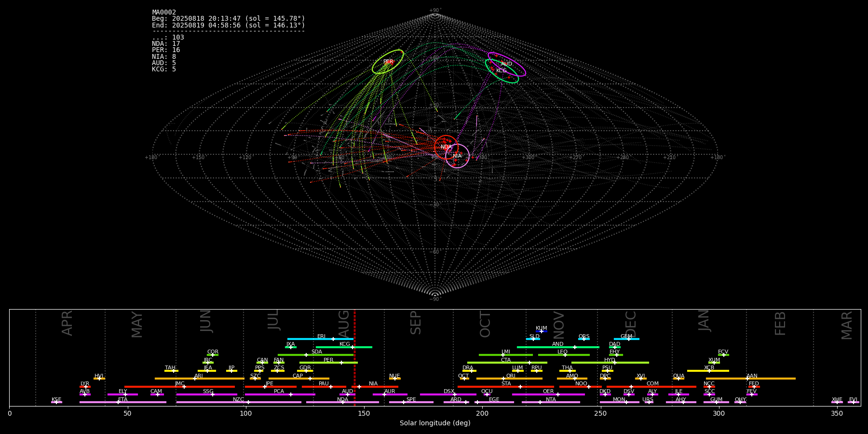Click the DEC month label on timeline
This screenshot has width=868, height=434.
tap(631, 324)
